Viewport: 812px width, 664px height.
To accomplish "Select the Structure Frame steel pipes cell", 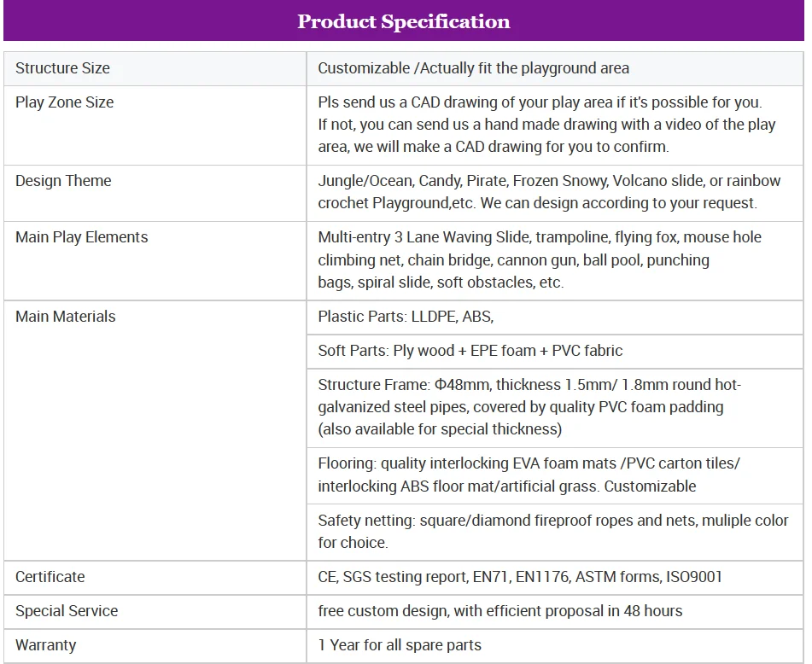I will (x=529, y=407).
